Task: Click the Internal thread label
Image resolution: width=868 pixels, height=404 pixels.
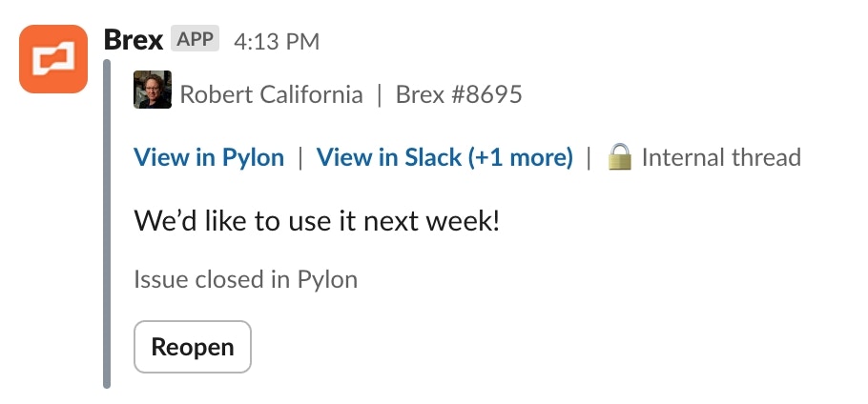Action: 721,157
